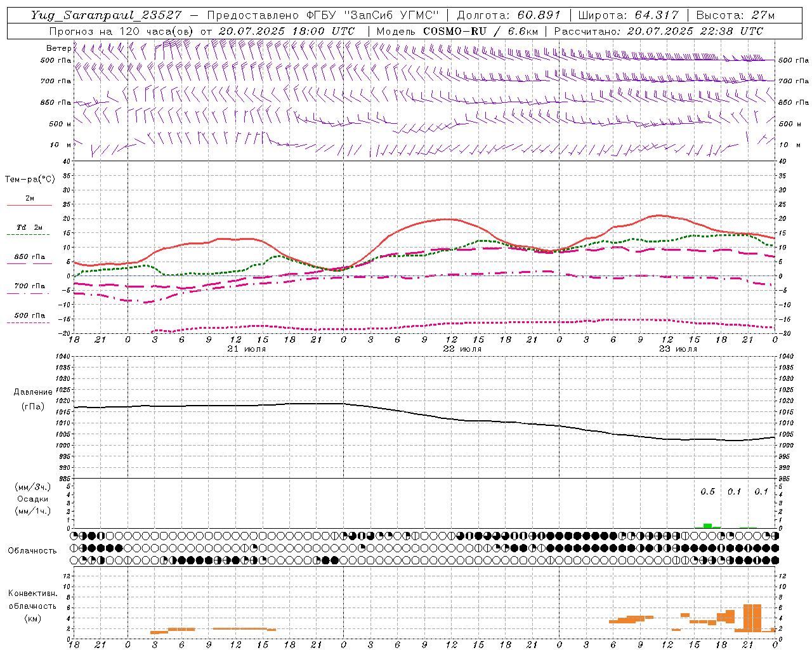This screenshot has width=812, height=650.
Task: Click the 23 июля date label
Action: (x=678, y=349)
